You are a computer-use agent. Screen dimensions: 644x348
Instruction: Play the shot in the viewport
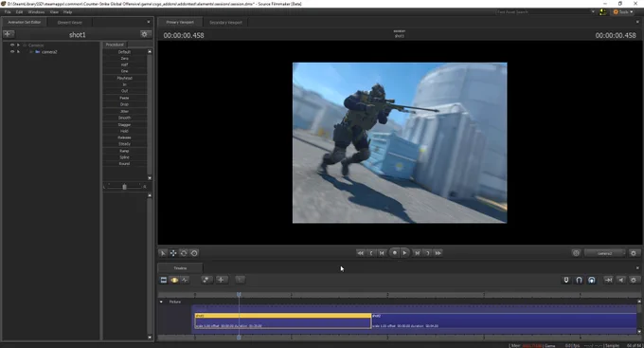404,253
